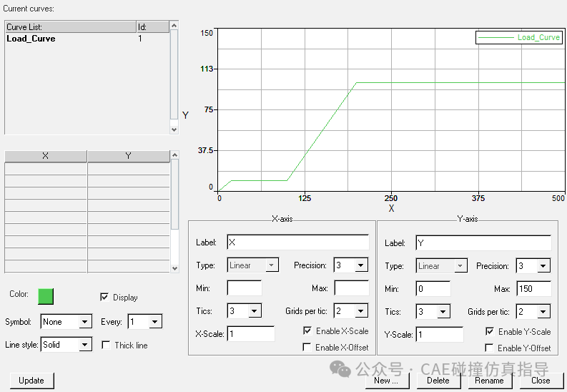
Task: Toggle the Enable X-Scale checkbox
Action: [307, 331]
